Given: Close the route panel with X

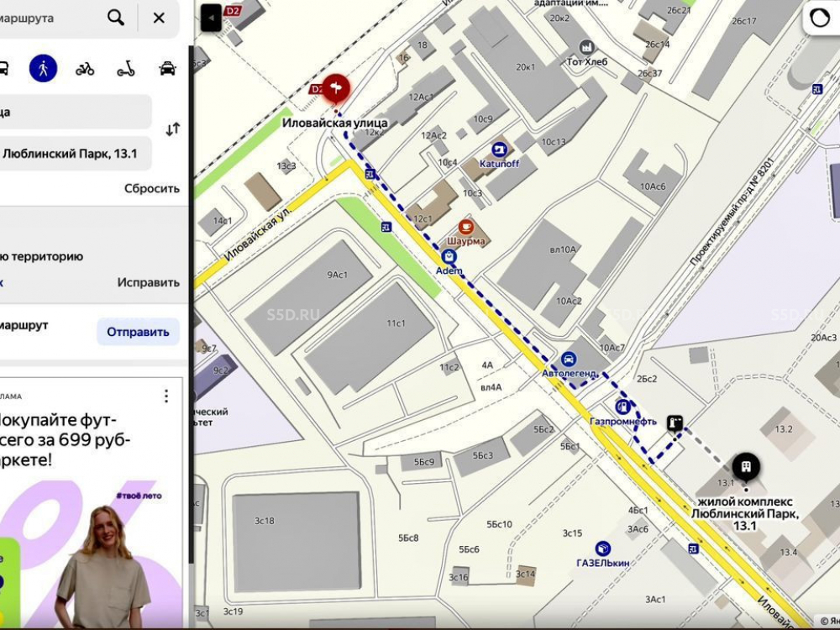Looking at the screenshot, I should [x=159, y=18].
